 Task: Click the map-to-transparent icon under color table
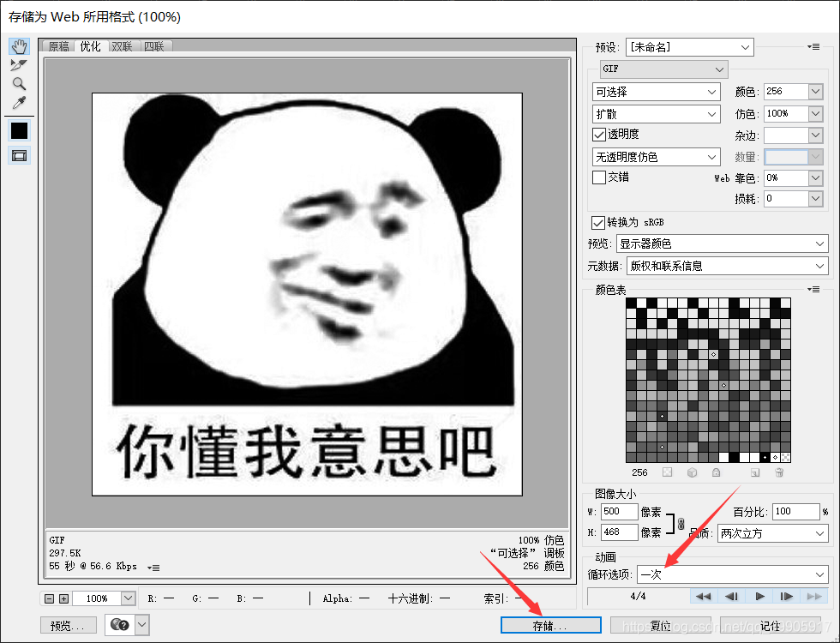point(667,472)
